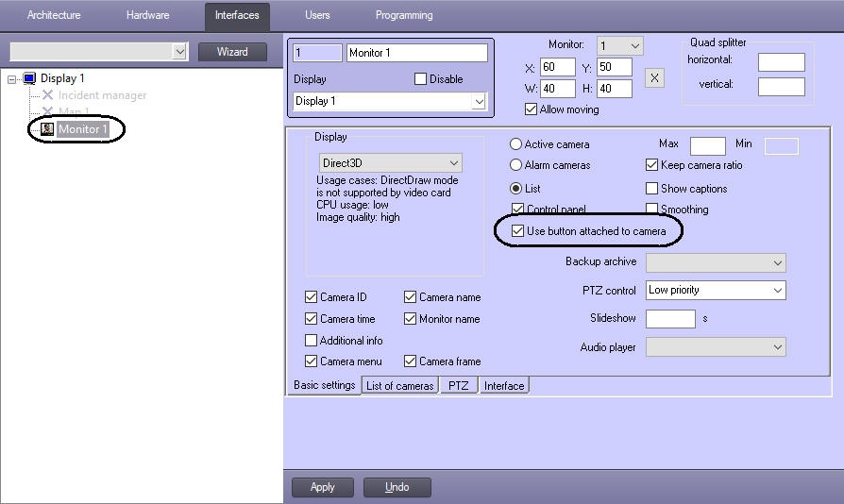This screenshot has height=504, width=844.
Task: Open the PTZ control priority dropdown
Action: (716, 291)
